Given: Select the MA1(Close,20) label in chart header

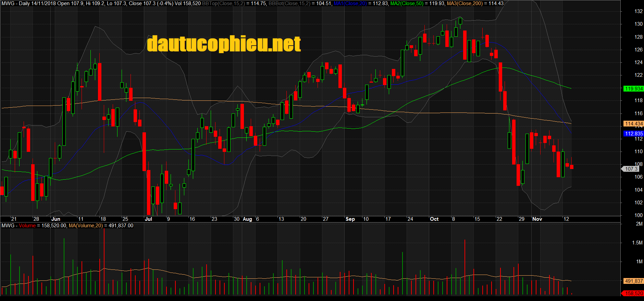Looking at the screenshot, I should [x=350, y=3].
